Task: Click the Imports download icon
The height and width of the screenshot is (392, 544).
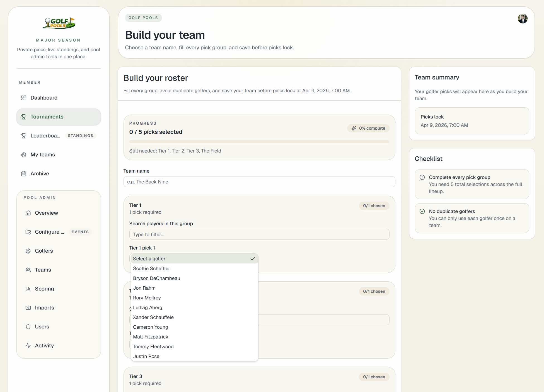Action: click(28, 308)
